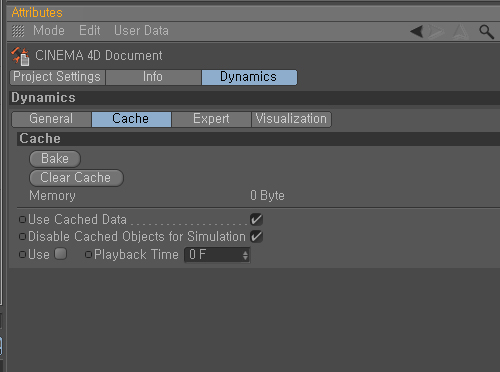Image resolution: width=500 pixels, height=372 pixels.
Task: Click the CINEMA 4D Document title text
Action: (99, 56)
